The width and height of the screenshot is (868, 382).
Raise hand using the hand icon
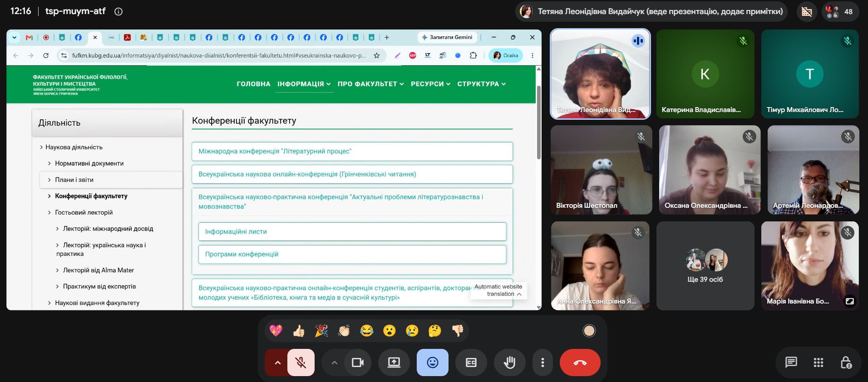tap(509, 362)
